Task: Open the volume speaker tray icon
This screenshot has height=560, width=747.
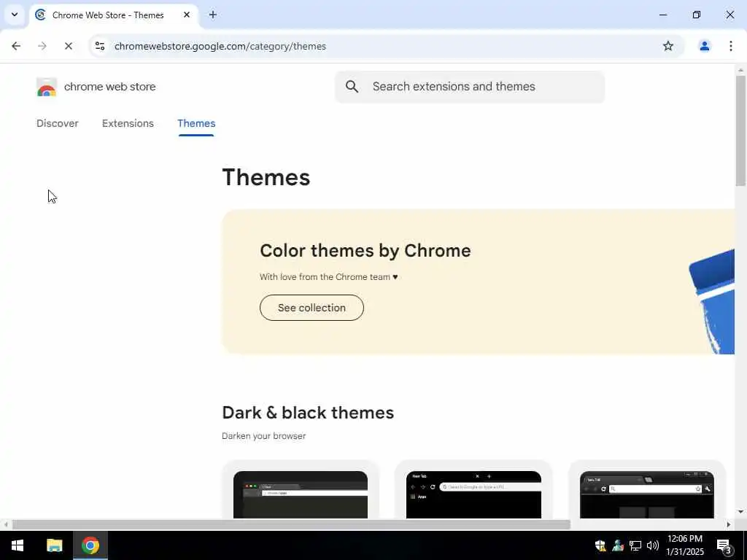Action: pos(653,545)
